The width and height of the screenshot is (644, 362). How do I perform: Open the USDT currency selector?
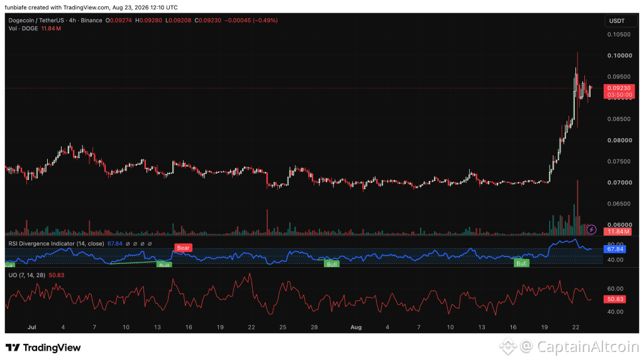(621, 21)
